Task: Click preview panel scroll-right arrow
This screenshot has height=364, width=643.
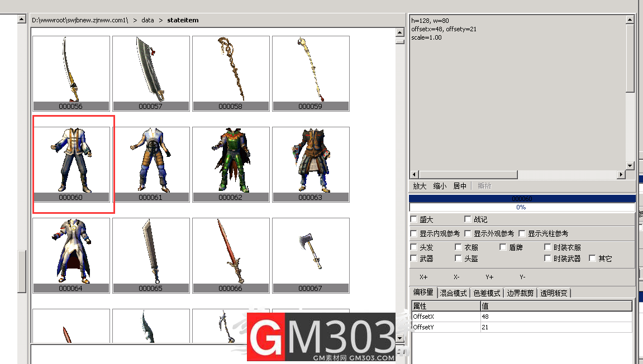Action: pyautogui.click(x=621, y=175)
